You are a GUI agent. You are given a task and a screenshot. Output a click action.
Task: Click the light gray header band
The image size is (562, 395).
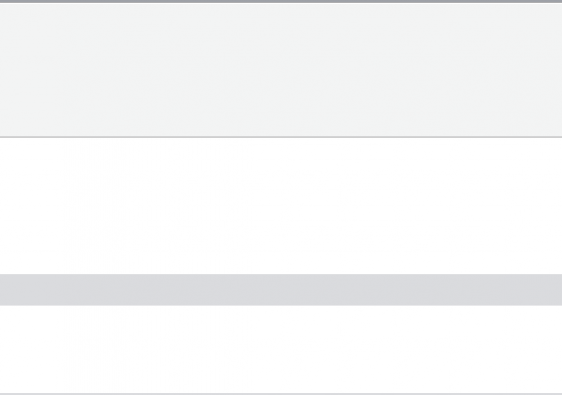tap(281, 70)
